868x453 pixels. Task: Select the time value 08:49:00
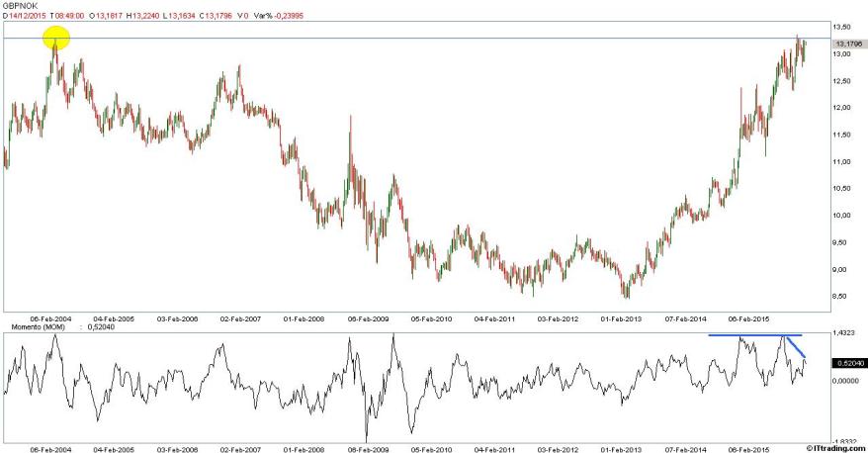(69, 16)
